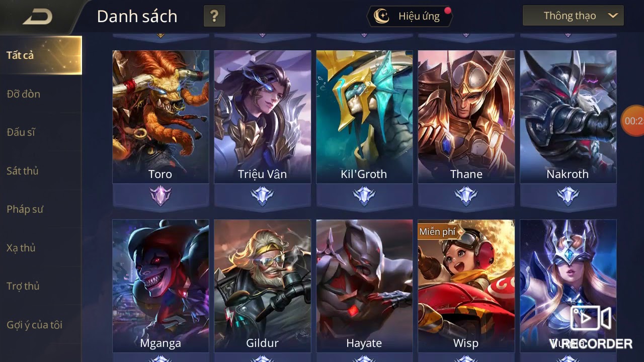The height and width of the screenshot is (362, 644).
Task: Select the Tất cả tab
Action: pyautogui.click(x=41, y=55)
